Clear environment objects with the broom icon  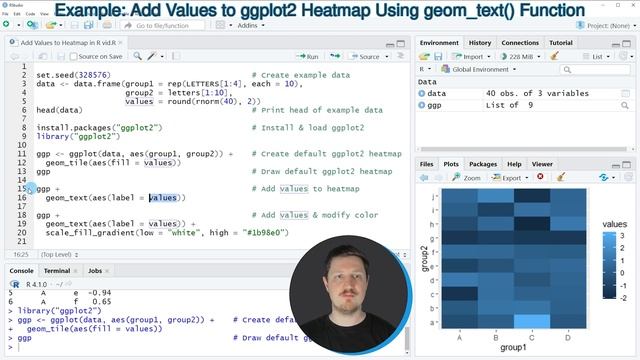[554, 56]
